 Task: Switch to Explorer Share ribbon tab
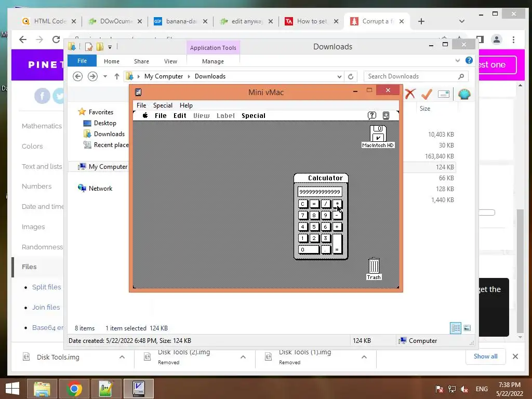(141, 61)
